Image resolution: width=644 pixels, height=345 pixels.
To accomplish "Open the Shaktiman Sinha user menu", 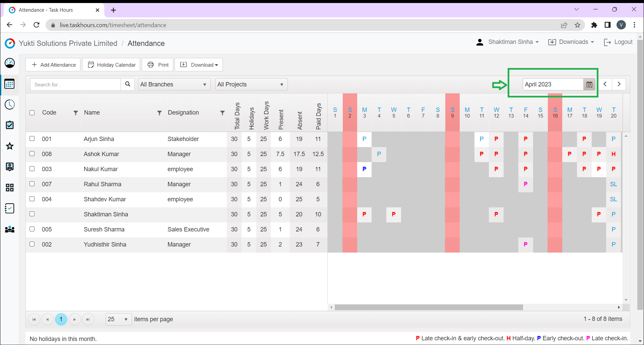I will coord(508,42).
